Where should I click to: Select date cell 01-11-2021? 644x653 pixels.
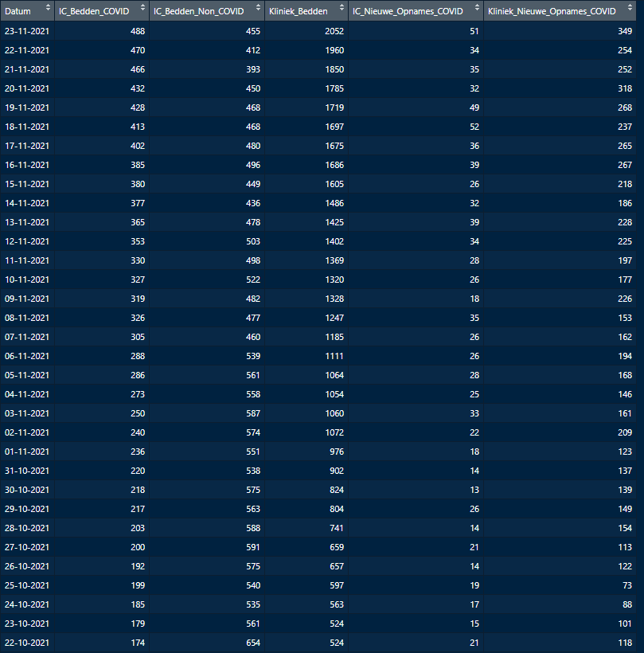click(26, 452)
